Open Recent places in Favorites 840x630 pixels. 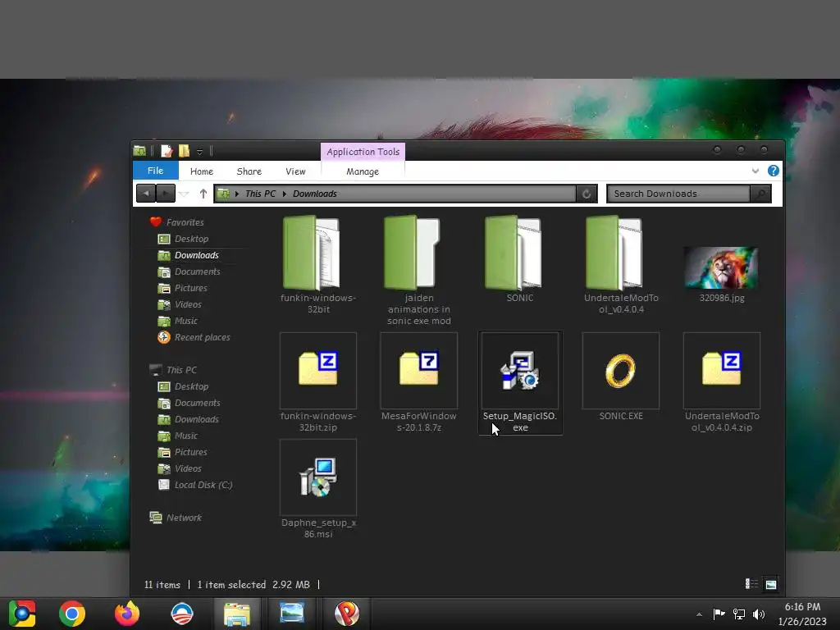[x=202, y=337]
